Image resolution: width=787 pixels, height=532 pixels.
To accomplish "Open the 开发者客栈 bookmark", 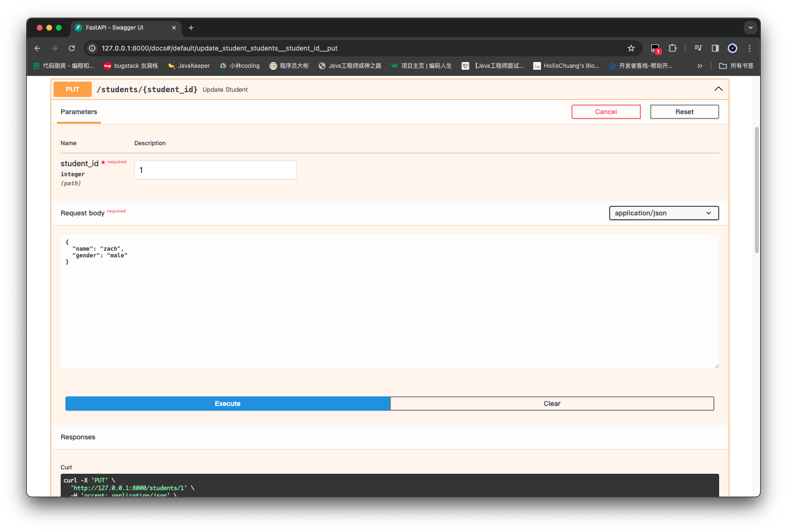I will (641, 66).
